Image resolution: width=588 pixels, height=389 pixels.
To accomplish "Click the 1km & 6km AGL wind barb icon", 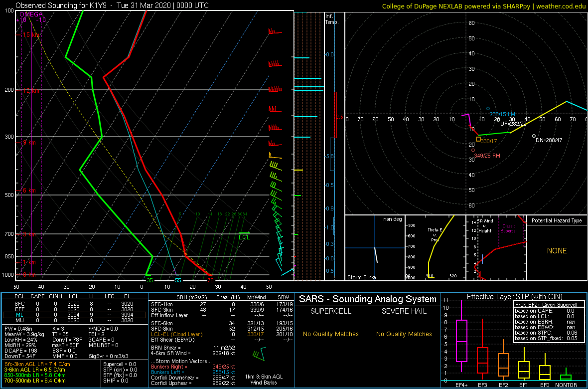I will [x=259, y=354].
